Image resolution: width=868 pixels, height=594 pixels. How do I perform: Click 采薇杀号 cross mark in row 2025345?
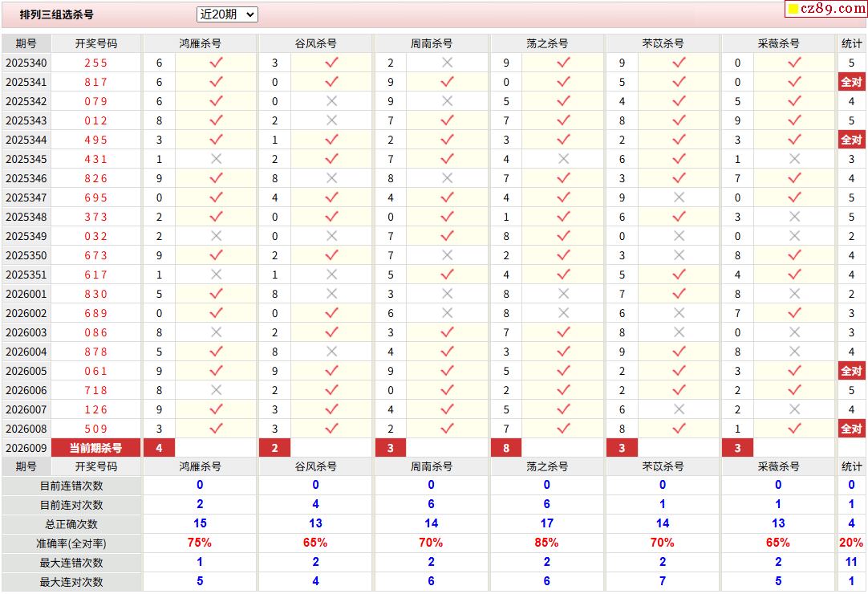794,159
